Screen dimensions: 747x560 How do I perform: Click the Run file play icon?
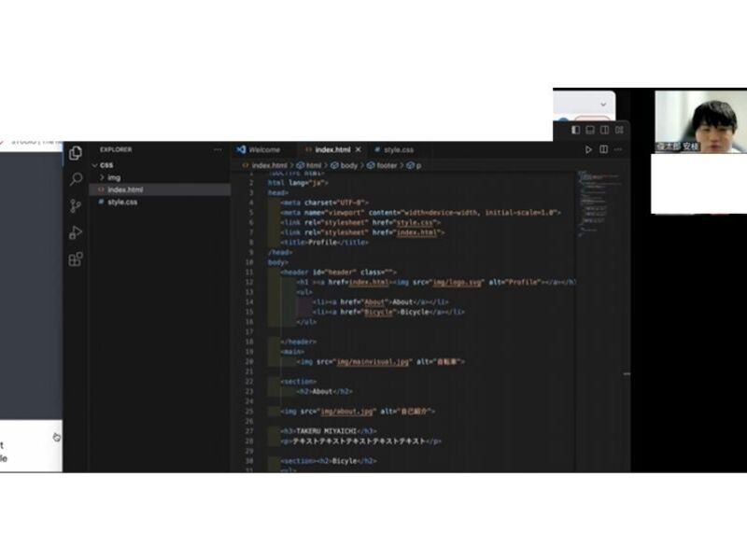click(x=588, y=149)
